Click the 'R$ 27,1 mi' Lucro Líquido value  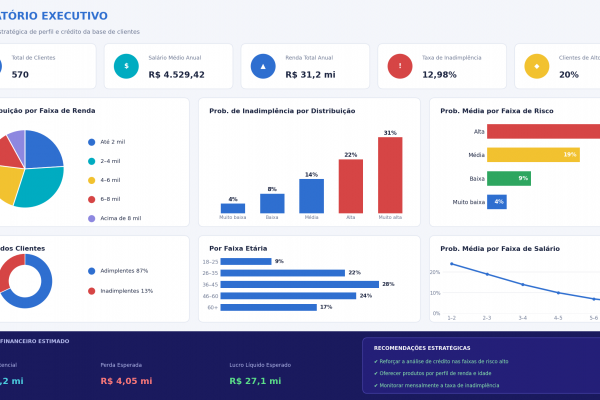click(x=255, y=381)
